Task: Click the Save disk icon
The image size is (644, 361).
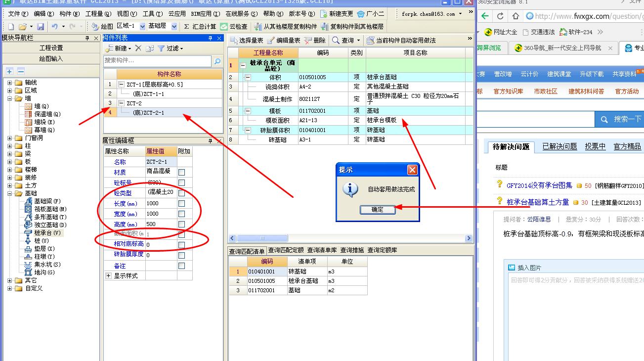Action: (x=41, y=26)
